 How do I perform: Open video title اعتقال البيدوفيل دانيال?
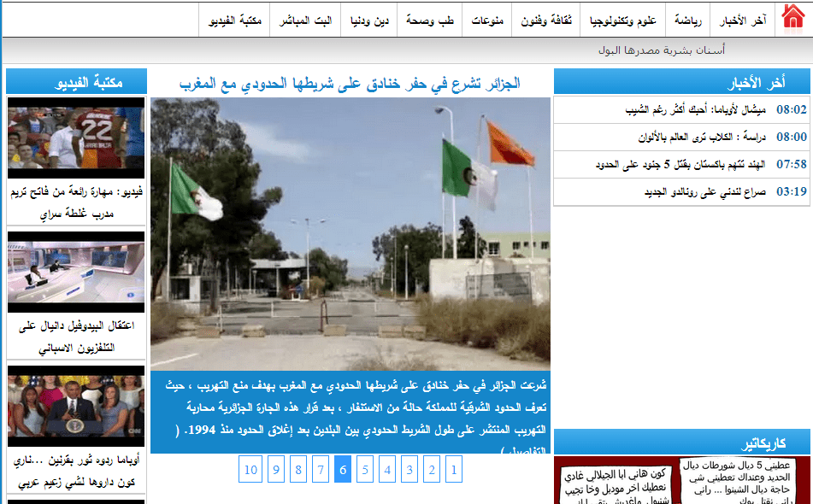pyautogui.click(x=76, y=337)
